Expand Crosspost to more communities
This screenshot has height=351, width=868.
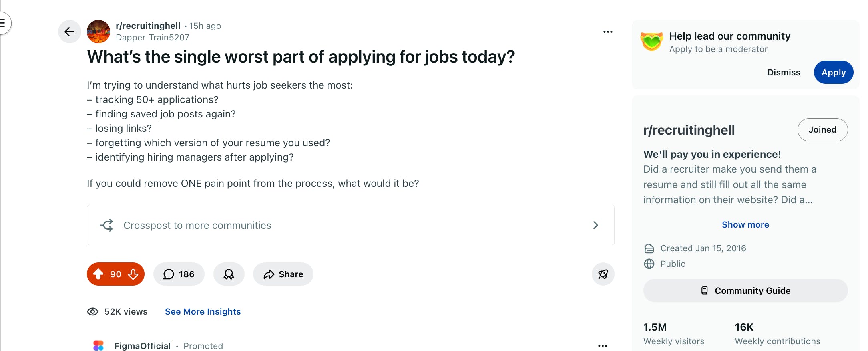(x=350, y=225)
